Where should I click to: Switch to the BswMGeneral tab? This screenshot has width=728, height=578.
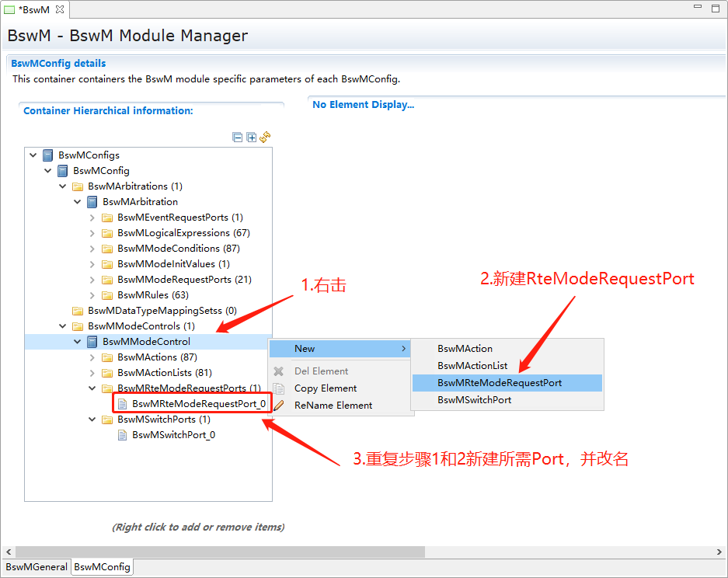(x=37, y=567)
